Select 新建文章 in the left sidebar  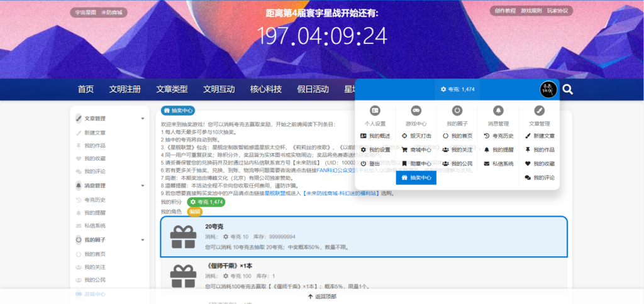(x=96, y=133)
